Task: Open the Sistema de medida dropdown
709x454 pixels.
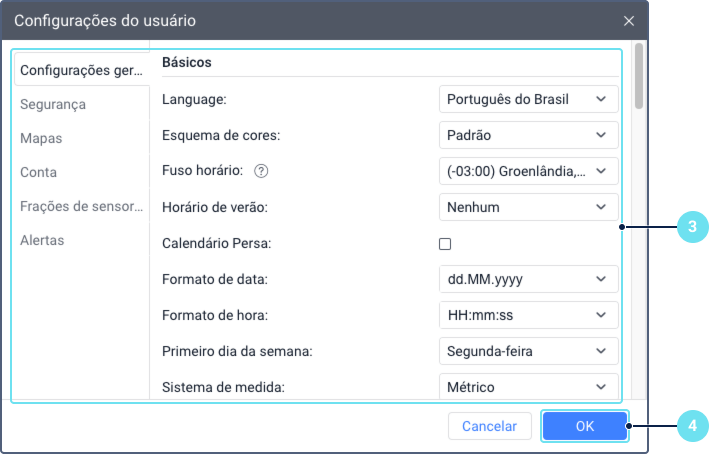Action: point(528,386)
